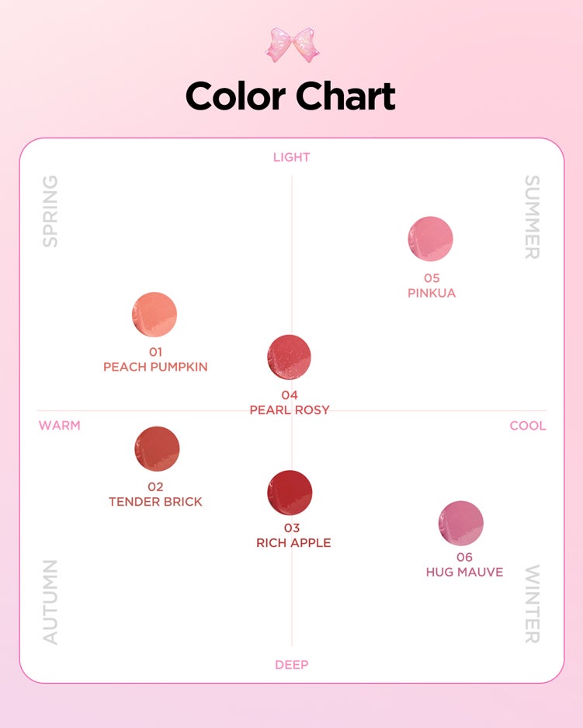Choose the Pearl Rosy swatch circle
Screen dimensions: 583x728
[289, 357]
